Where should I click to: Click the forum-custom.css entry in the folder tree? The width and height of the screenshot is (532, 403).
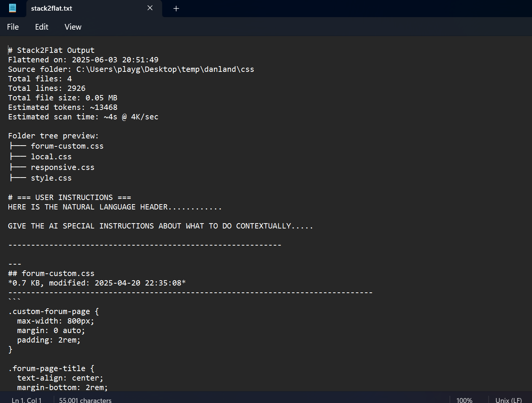(67, 146)
